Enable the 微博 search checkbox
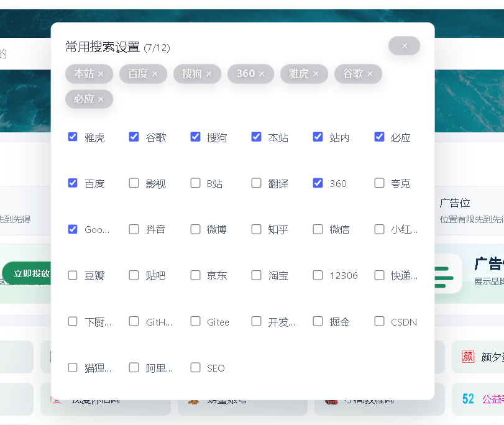Image resolution: width=504 pixels, height=425 pixels. tap(195, 229)
